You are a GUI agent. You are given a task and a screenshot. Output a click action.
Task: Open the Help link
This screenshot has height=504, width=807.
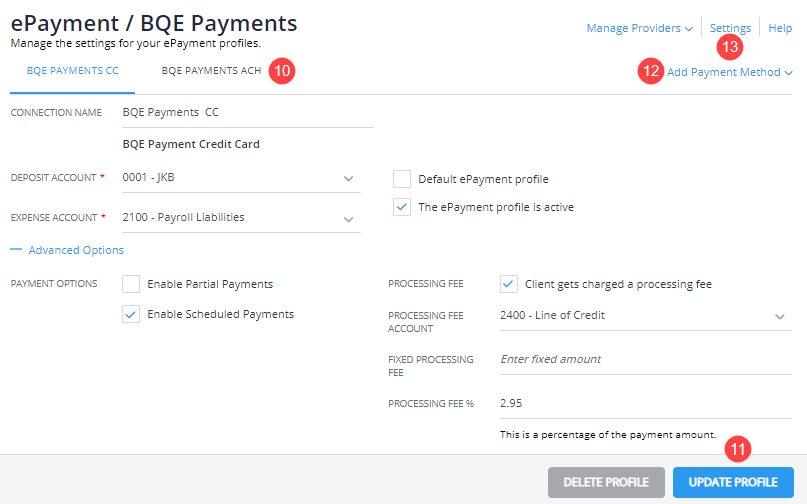click(x=780, y=28)
